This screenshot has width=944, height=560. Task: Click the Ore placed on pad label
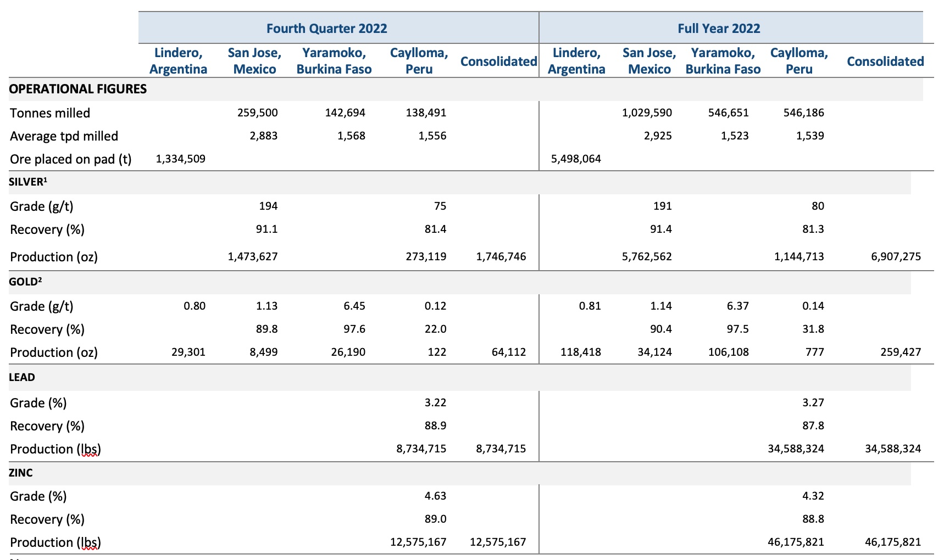click(x=71, y=159)
